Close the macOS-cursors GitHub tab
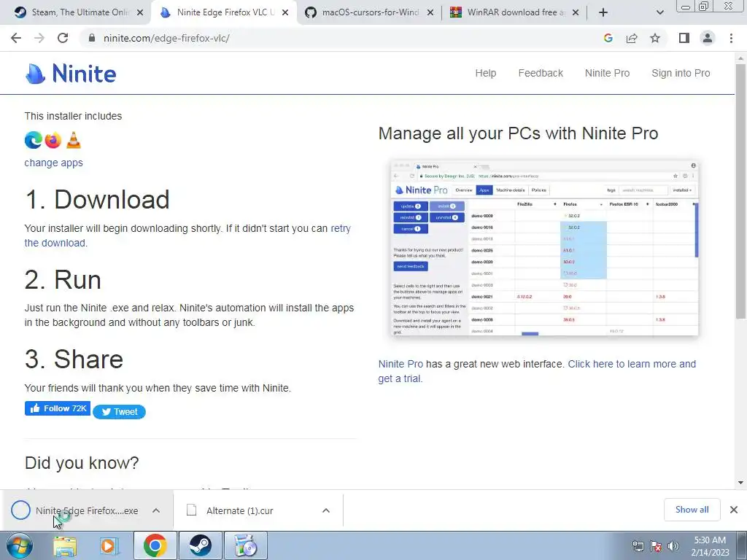Viewport: 747px width, 560px height. pyautogui.click(x=430, y=12)
